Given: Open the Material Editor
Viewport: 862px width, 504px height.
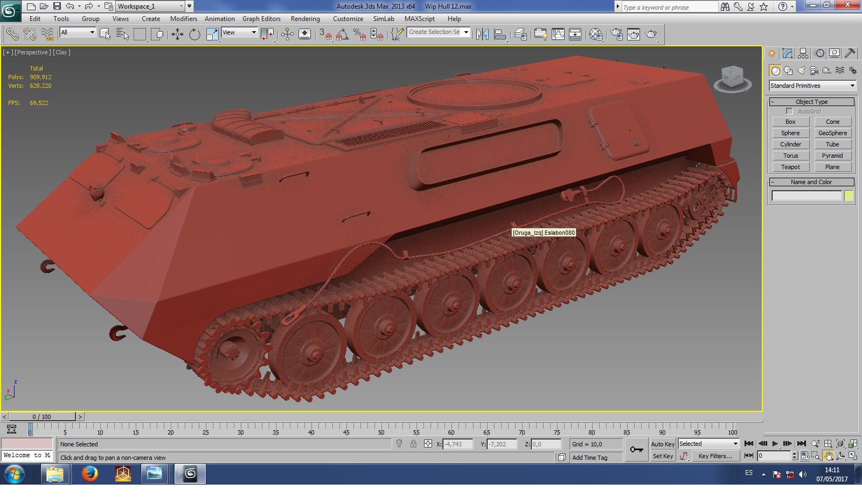Looking at the screenshot, I should coord(596,34).
